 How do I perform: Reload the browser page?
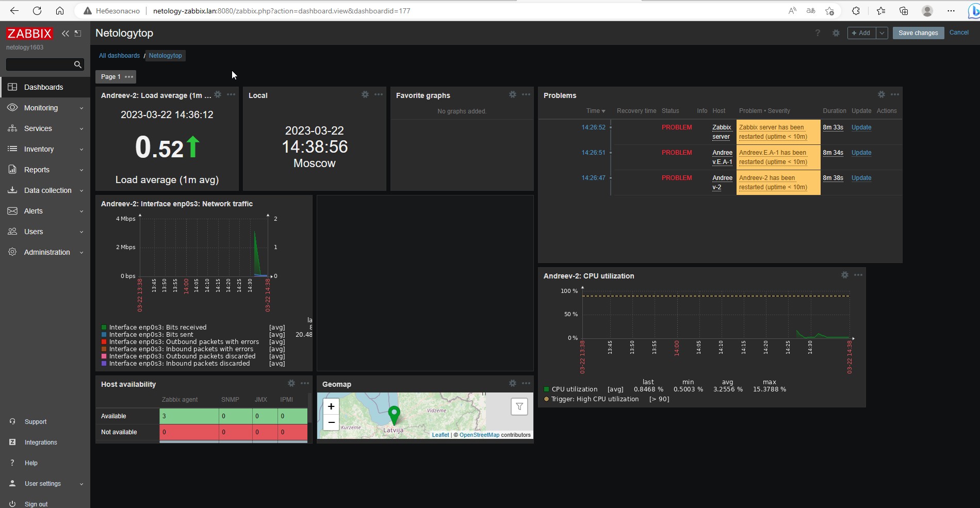[37, 11]
